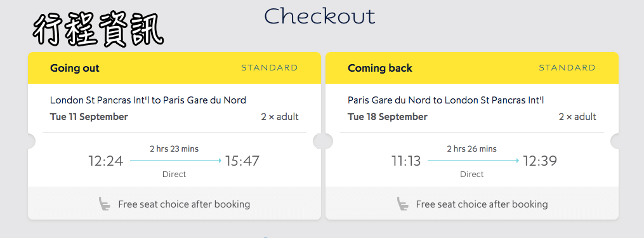644x238 pixels.
Task: Select the Coming back card header
Action: (x=472, y=68)
